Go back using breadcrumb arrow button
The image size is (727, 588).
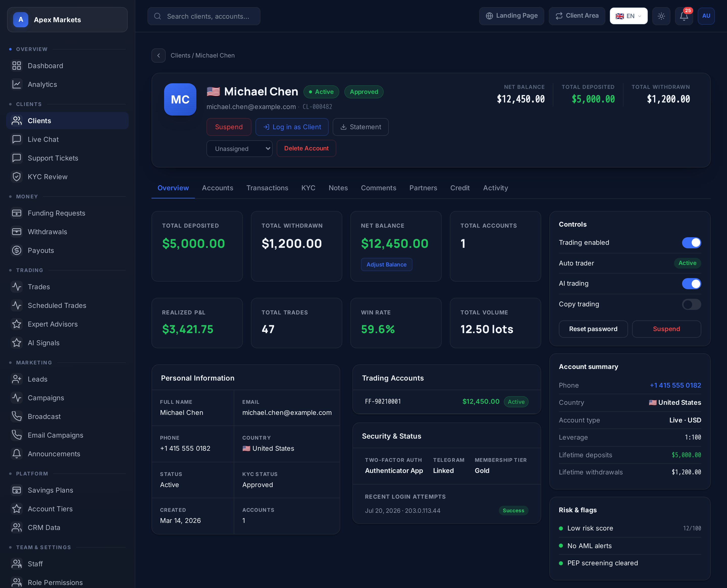(159, 56)
